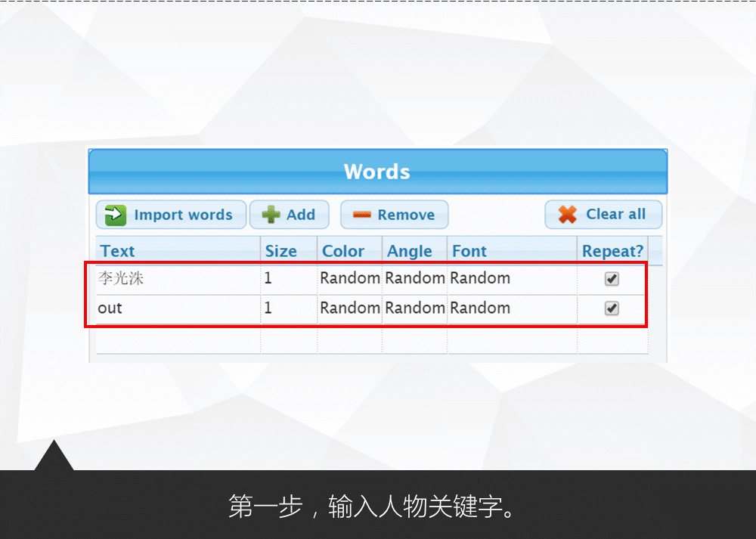This screenshot has height=539, width=756.
Task: Open Angle setting for the 'out' row
Action: [414, 308]
